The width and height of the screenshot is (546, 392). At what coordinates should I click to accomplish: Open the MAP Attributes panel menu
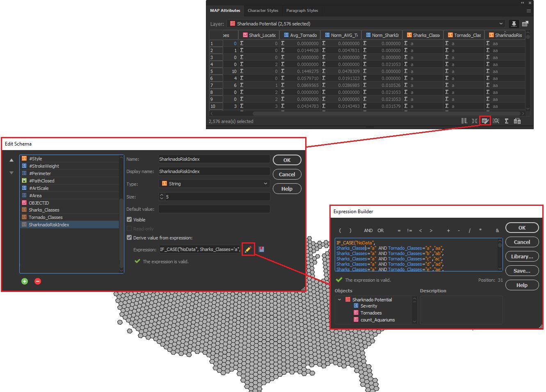coord(528,11)
